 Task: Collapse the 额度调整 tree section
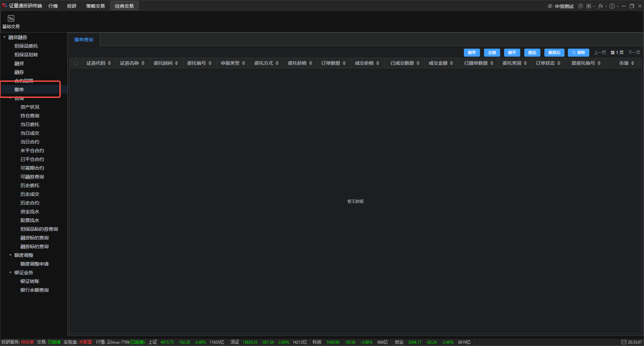(10, 255)
